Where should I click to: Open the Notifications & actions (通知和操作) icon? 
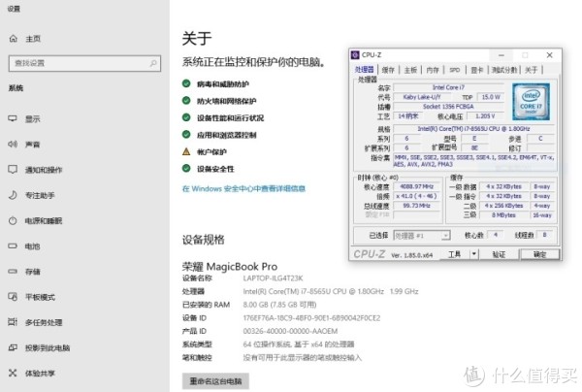(x=13, y=170)
